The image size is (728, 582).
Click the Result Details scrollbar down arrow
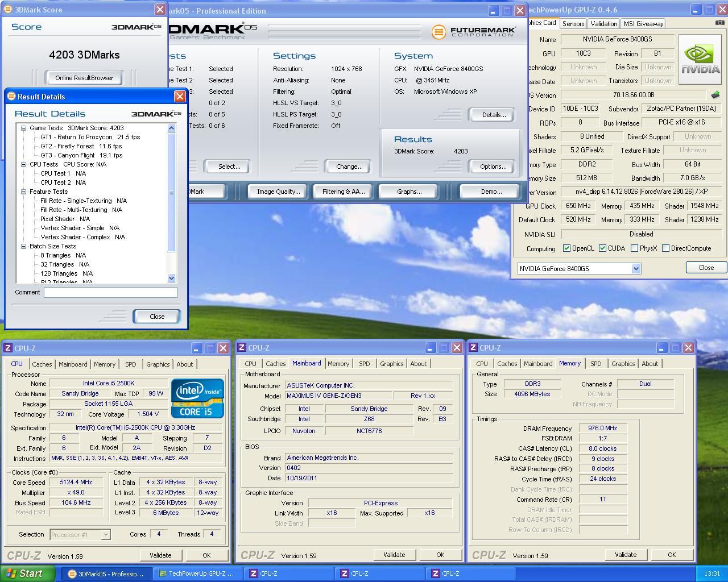point(172,278)
